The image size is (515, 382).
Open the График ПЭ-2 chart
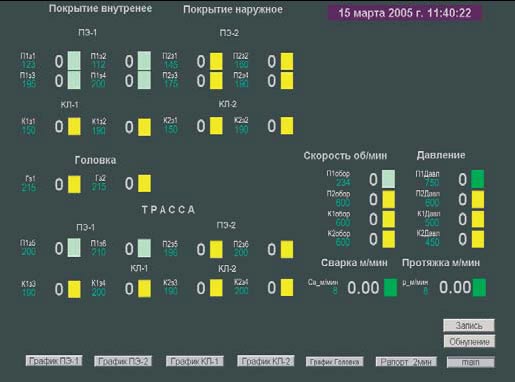(123, 361)
